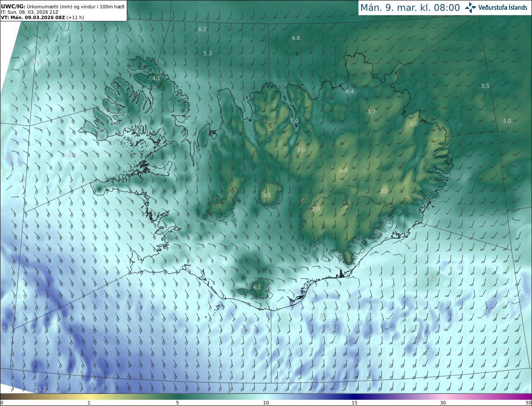Click the Veðurstofa Íslands logo symbol
Image resolution: width=532 pixels, height=406 pixels.
tap(470, 7)
